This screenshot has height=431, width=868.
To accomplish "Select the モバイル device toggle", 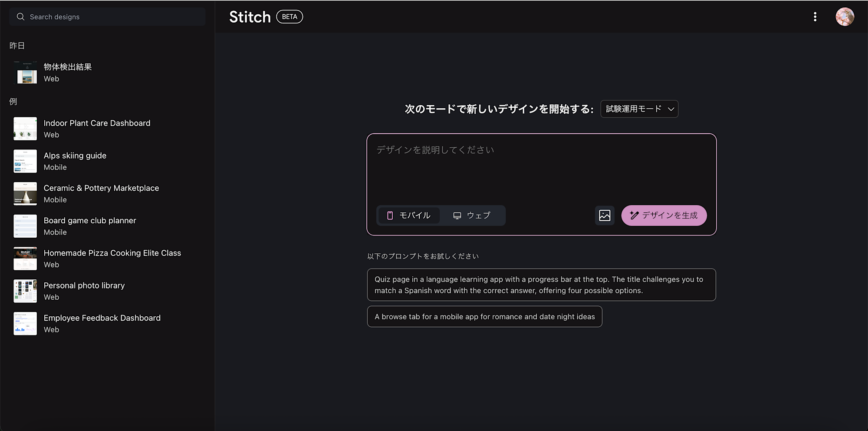I will point(408,215).
